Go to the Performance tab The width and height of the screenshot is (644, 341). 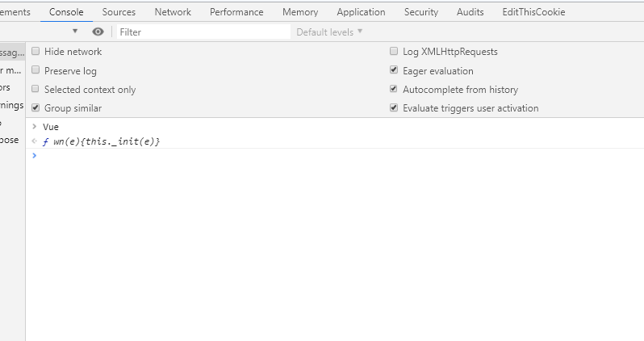click(x=236, y=12)
